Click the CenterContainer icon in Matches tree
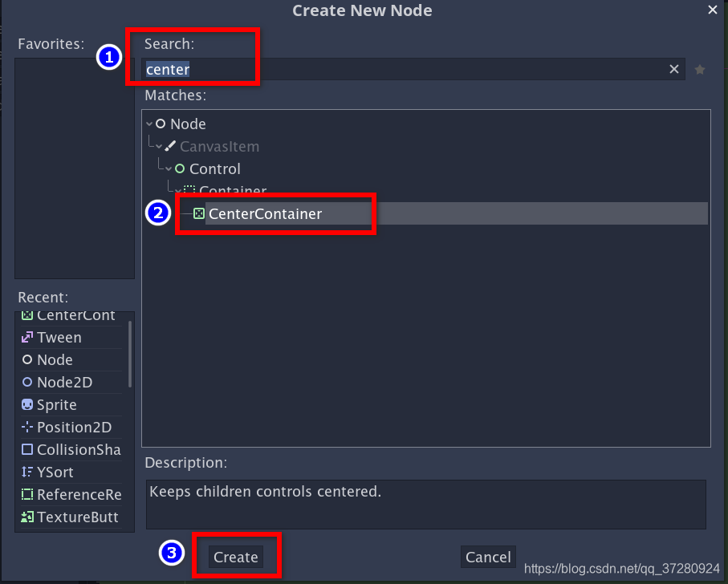 tap(197, 213)
